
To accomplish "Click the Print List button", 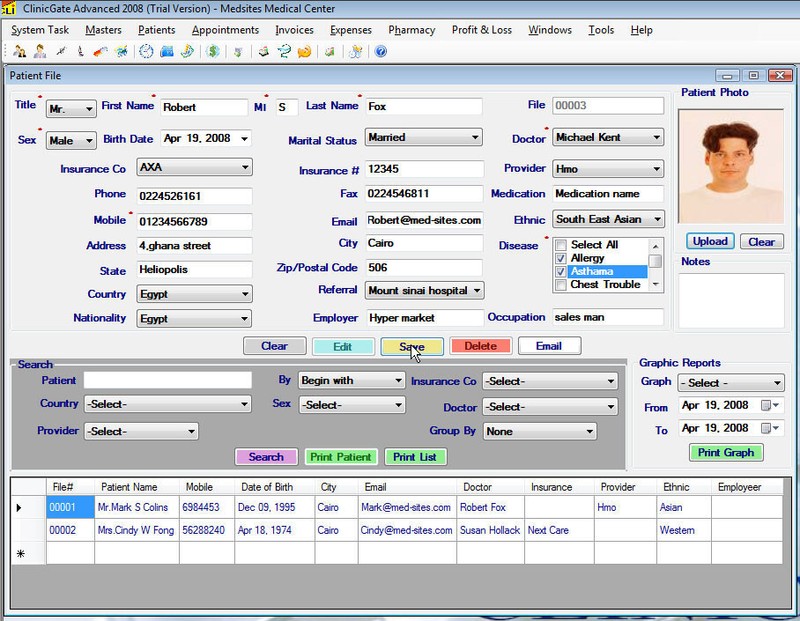I will (x=415, y=457).
